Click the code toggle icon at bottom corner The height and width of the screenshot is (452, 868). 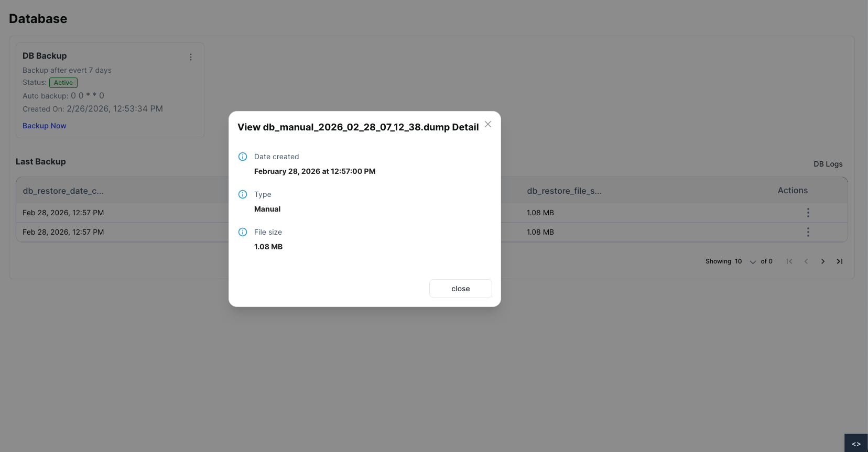click(x=856, y=444)
